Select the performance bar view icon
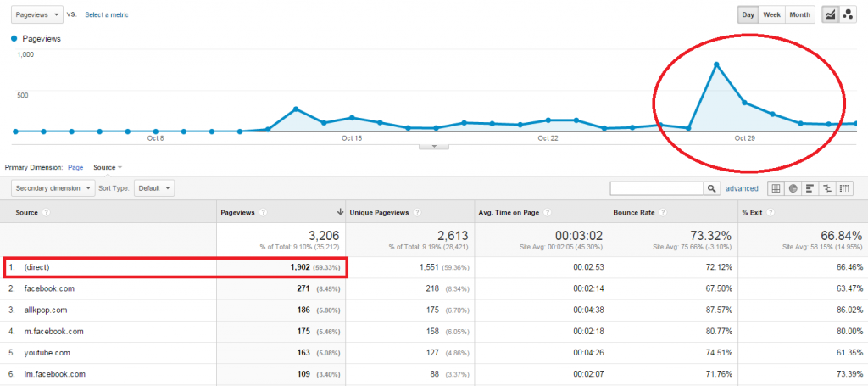 [810, 188]
